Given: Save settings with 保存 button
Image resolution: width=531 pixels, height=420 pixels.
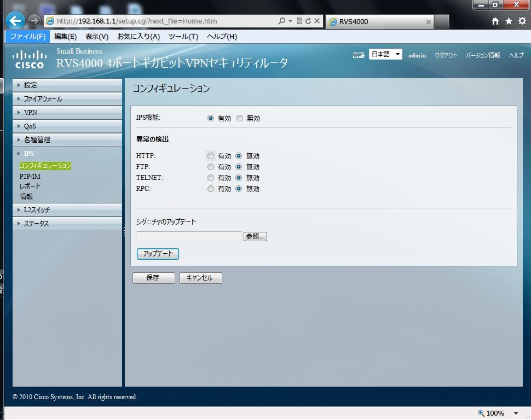Looking at the screenshot, I should (154, 278).
